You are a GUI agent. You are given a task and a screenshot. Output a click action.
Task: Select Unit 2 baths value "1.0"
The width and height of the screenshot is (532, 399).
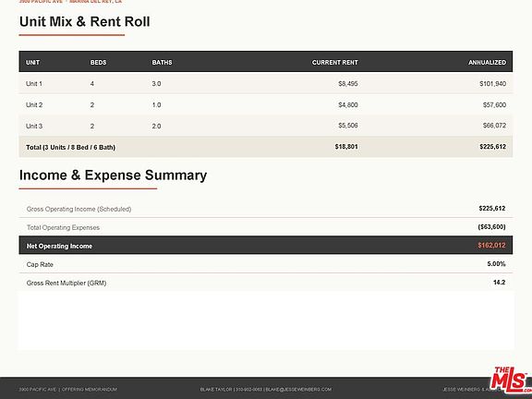coord(156,105)
